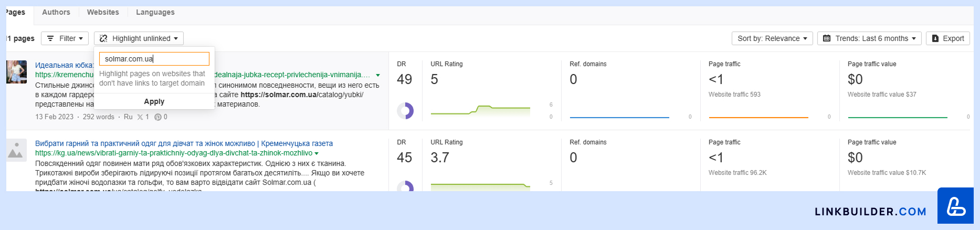
Task: Click the target domain input field
Action: (154, 59)
